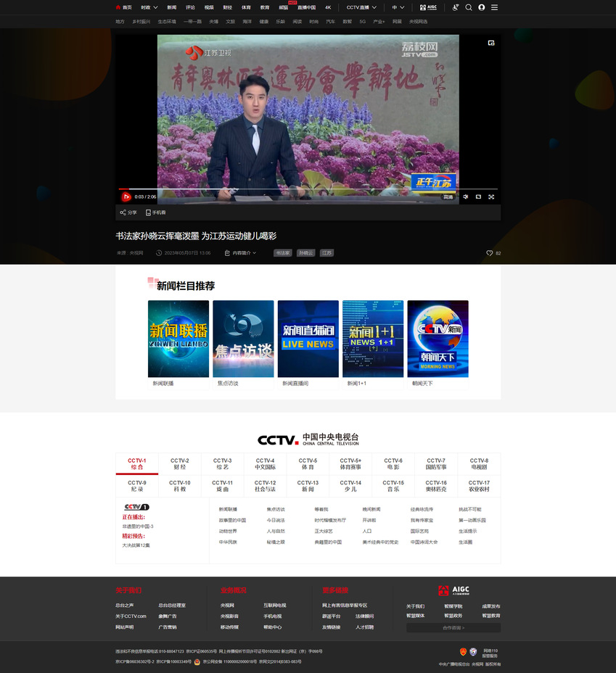Viewport: 616px width, 673px height.
Task: Mute the video player volume
Action: tap(465, 197)
